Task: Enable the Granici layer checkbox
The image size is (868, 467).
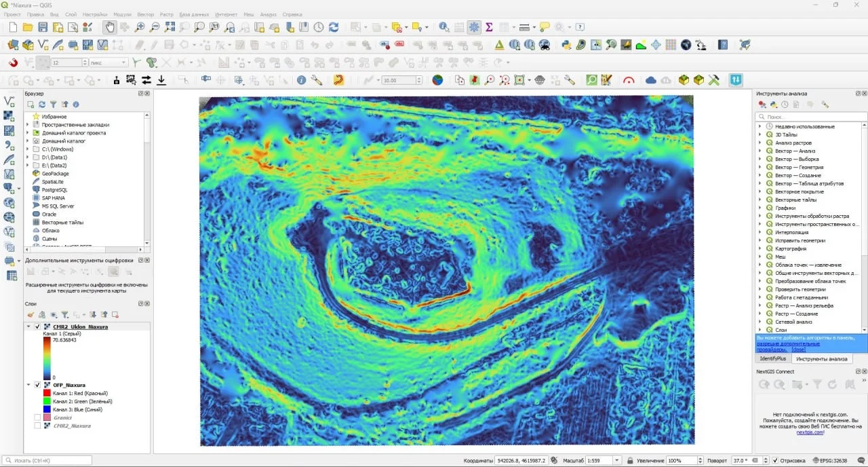Action: pos(39,417)
